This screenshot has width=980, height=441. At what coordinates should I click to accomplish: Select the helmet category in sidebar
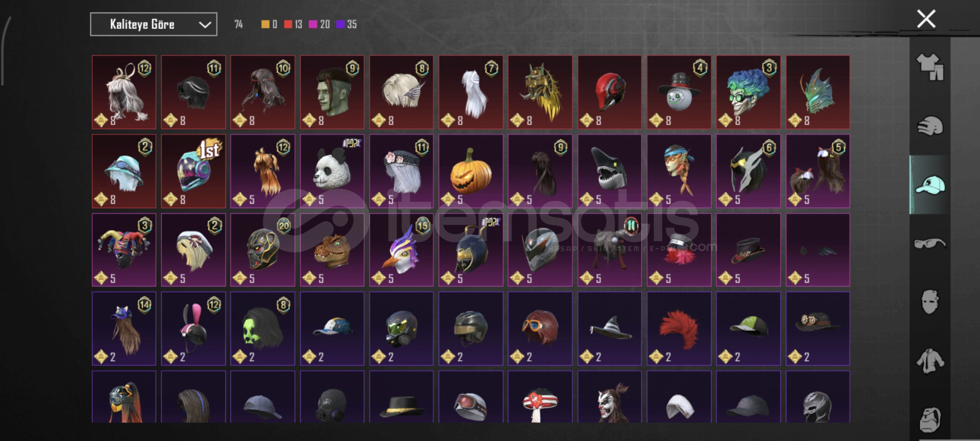pyautogui.click(x=930, y=126)
